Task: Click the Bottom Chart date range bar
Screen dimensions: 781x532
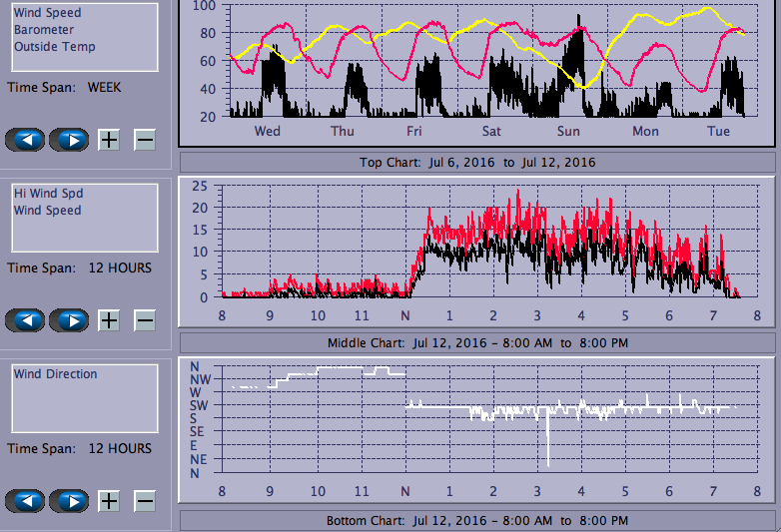Action: (x=477, y=521)
